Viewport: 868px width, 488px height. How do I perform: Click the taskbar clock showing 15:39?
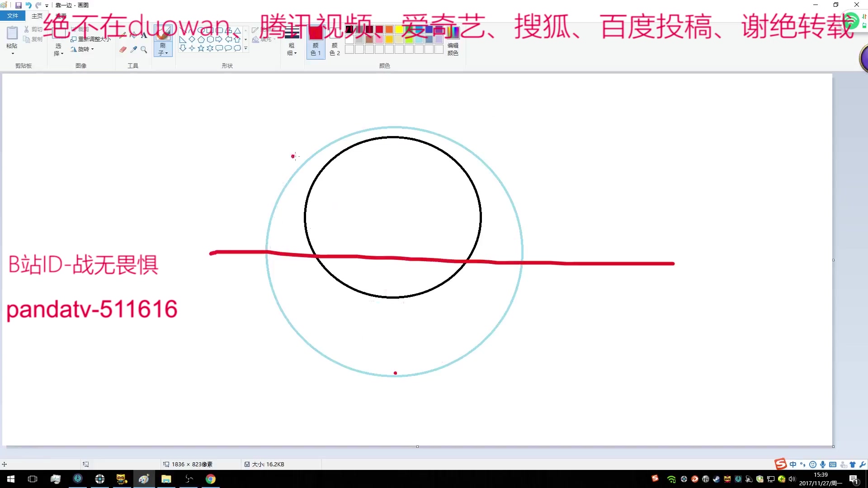pyautogui.click(x=821, y=479)
